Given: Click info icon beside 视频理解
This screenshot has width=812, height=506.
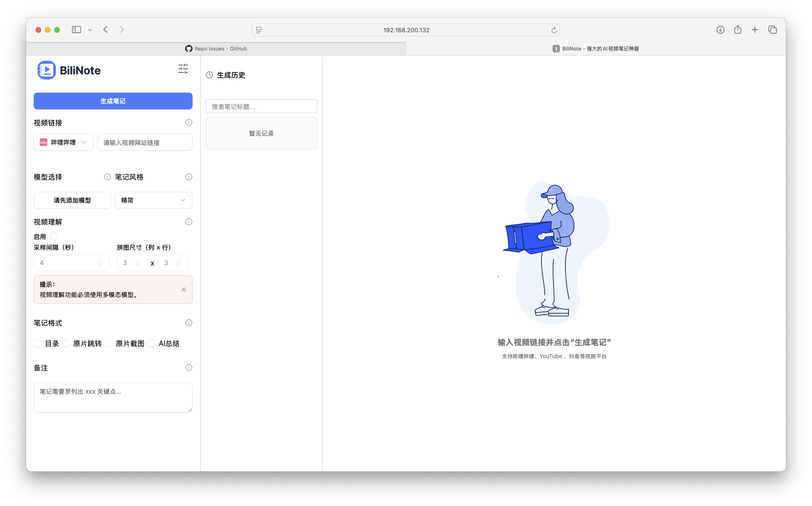Looking at the screenshot, I should tap(189, 222).
